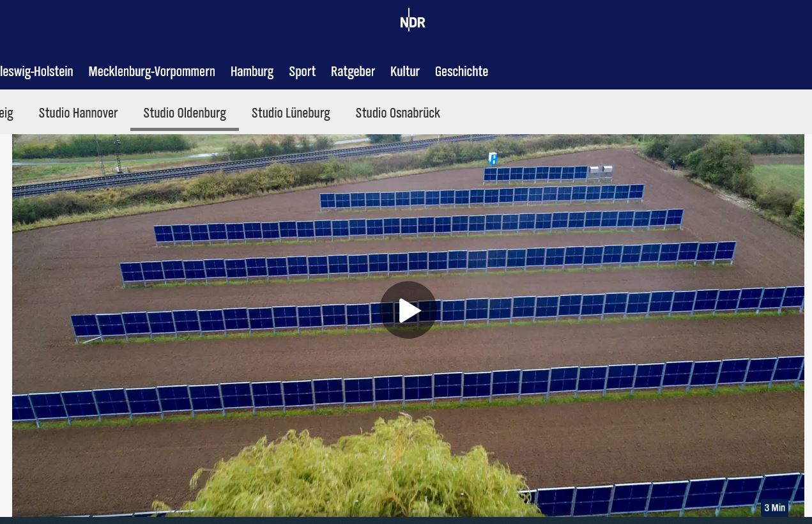Switch to Studio Lüneburg
Image resolution: width=812 pixels, height=524 pixels.
(x=291, y=113)
